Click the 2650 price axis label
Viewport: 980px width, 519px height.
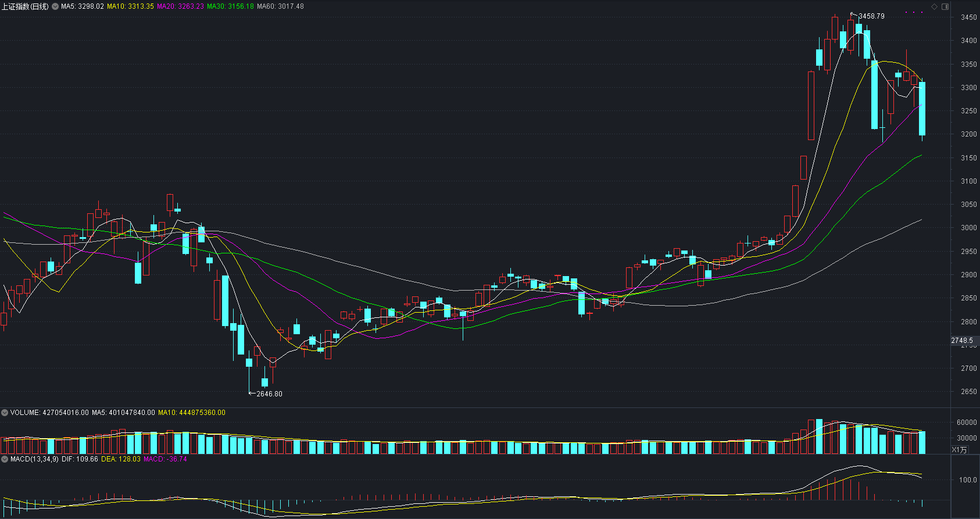(x=969, y=392)
